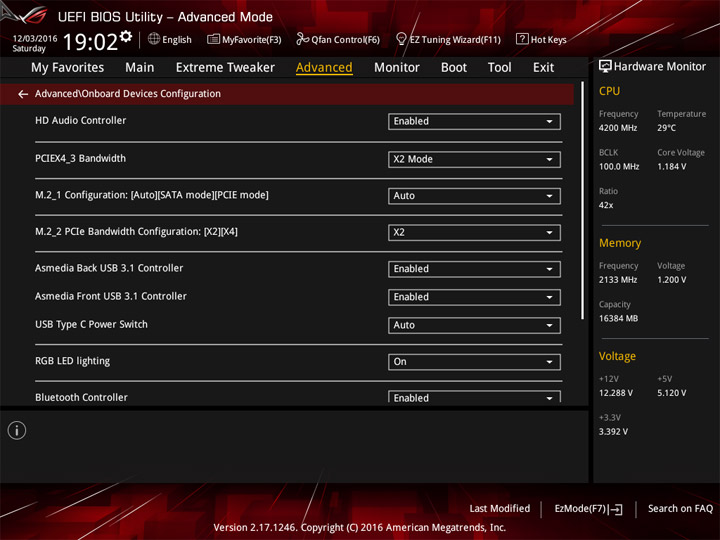Click memory capacity 16384 MB
720x540 pixels.
[x=618, y=318]
